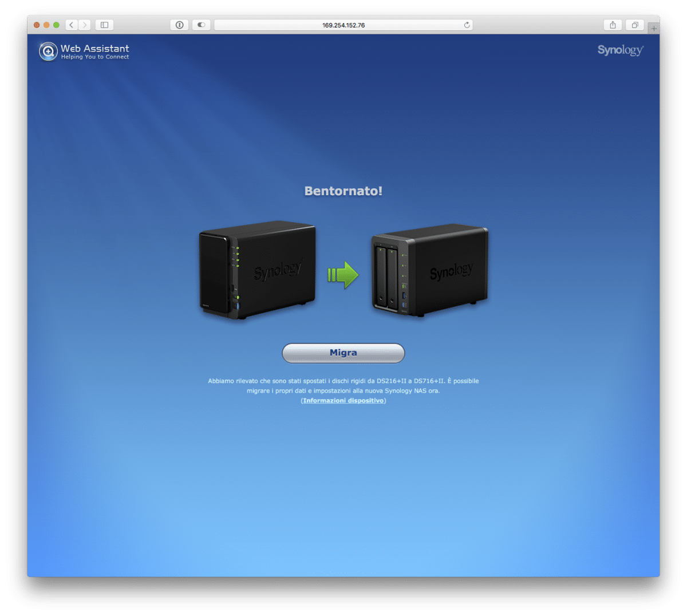Click the address bar showing 169.254.152.76
This screenshot has height=616, width=687.
click(343, 25)
